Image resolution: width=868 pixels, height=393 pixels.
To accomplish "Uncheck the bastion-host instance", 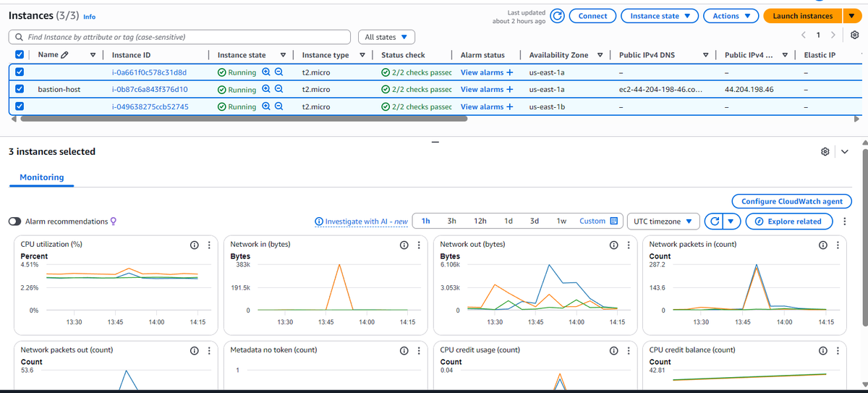I will coord(20,89).
